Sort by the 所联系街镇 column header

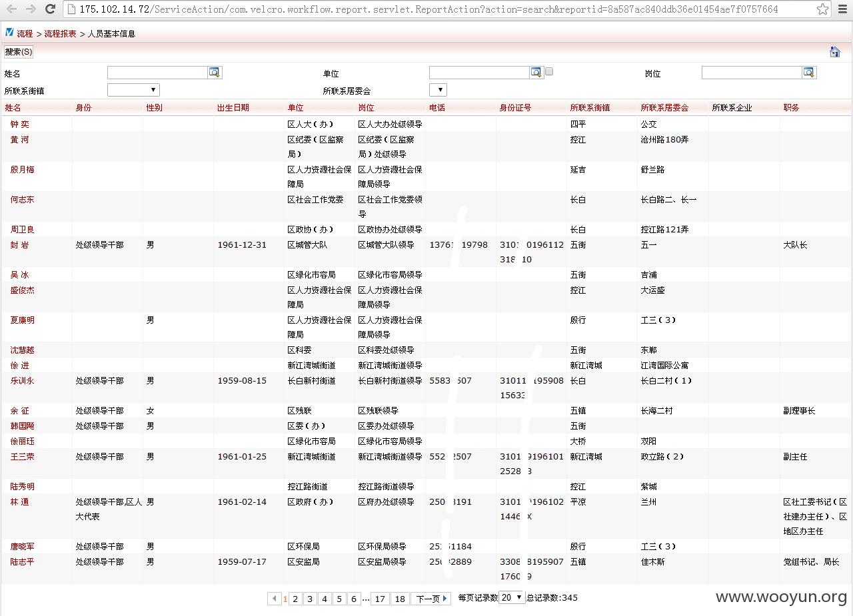[590, 108]
